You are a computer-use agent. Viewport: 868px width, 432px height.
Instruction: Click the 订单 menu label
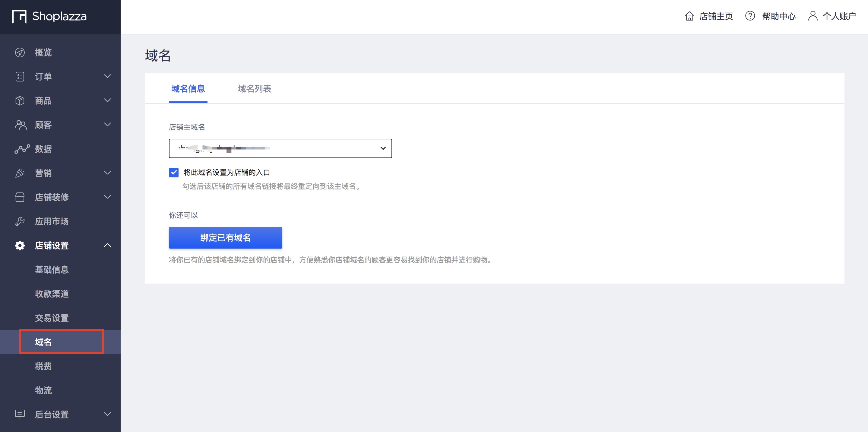click(x=43, y=77)
